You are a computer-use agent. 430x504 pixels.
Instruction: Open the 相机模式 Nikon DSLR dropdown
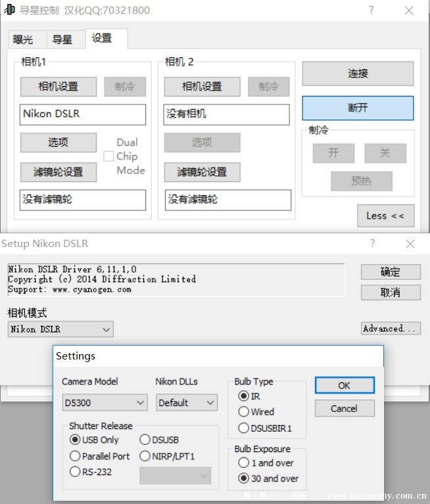tap(60, 329)
